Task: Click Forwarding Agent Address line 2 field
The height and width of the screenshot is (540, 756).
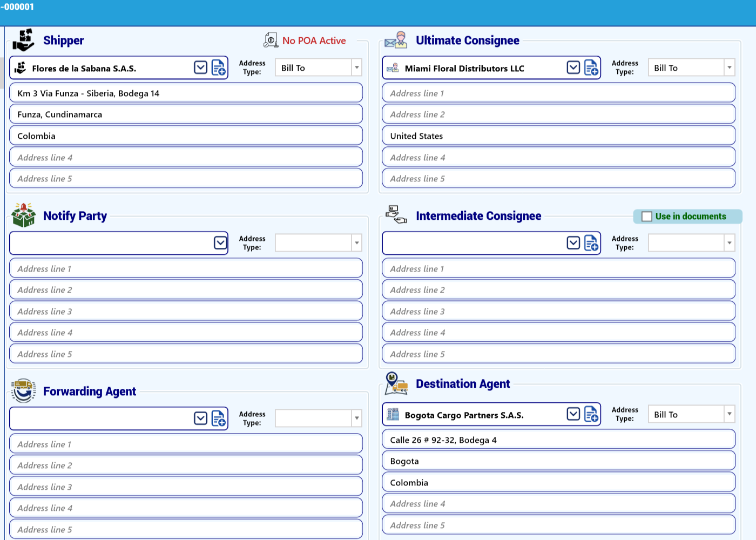Action: [186, 465]
